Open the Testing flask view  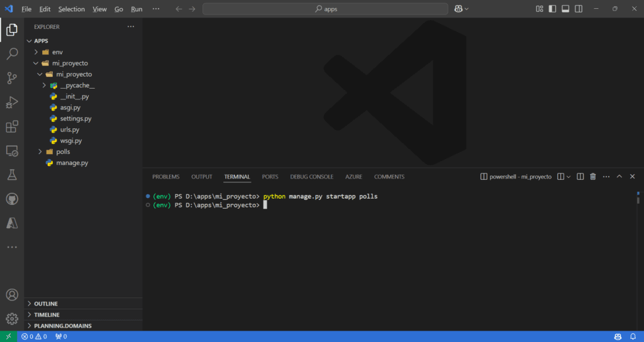[x=12, y=175]
